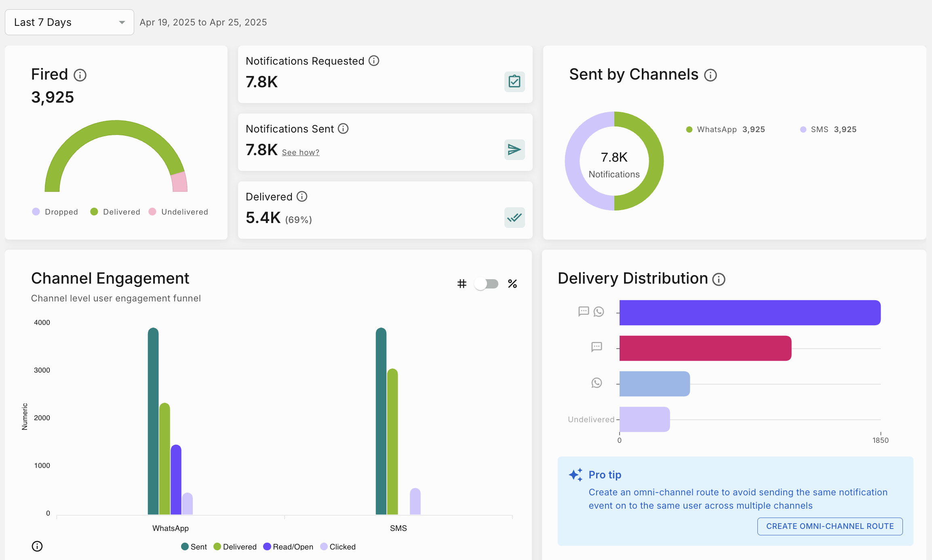Screen dimensions: 932x560
Task: Click the double-checkmark delivered icon
Action: point(514,217)
